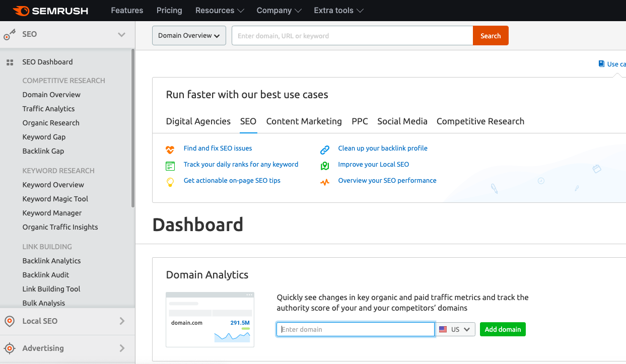Viewport: 626px width, 364px height.
Task: Click the sidebar vertical scrollbar
Action: tap(133, 128)
